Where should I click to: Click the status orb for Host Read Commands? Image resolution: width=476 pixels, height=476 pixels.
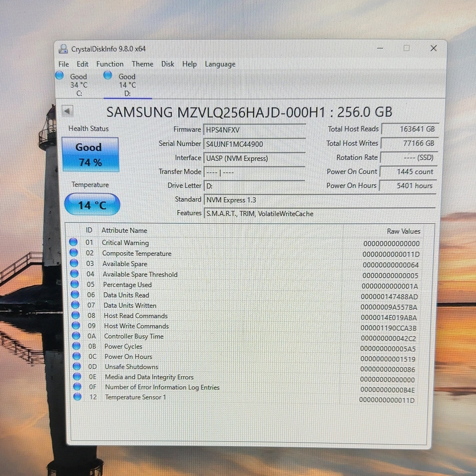click(75, 315)
